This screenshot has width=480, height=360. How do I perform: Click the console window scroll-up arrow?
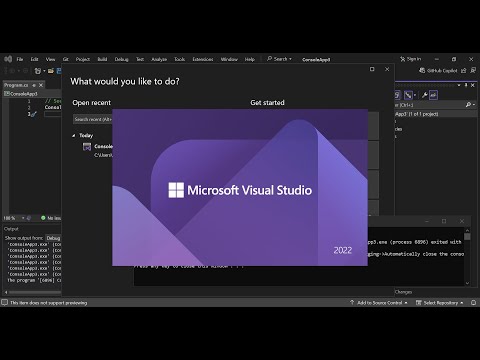point(467,230)
